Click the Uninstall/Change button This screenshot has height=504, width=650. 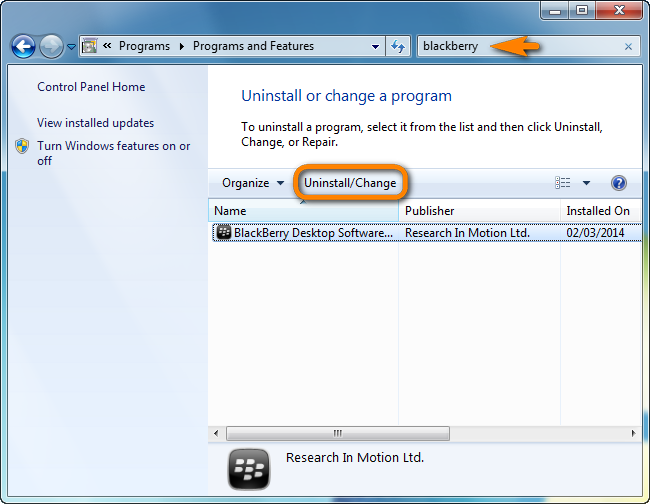tap(350, 183)
